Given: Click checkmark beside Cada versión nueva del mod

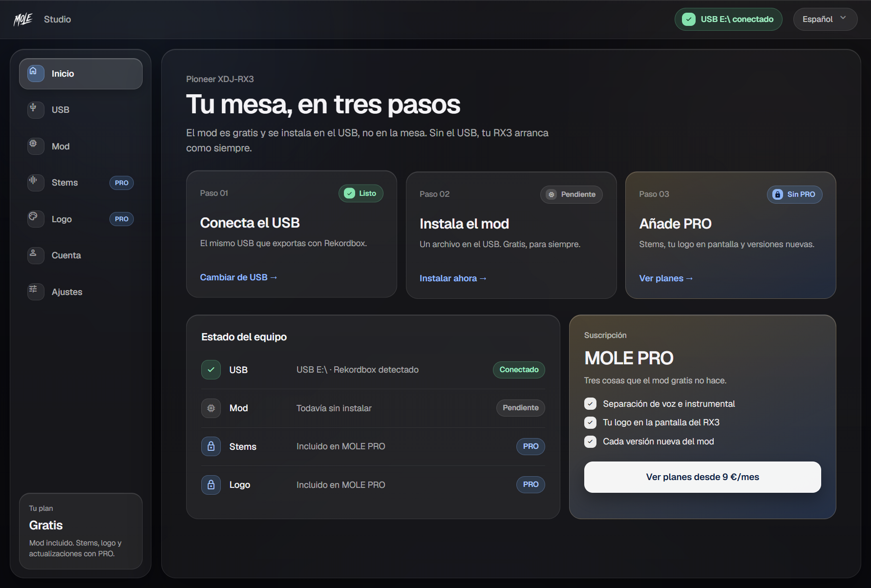Looking at the screenshot, I should [591, 441].
